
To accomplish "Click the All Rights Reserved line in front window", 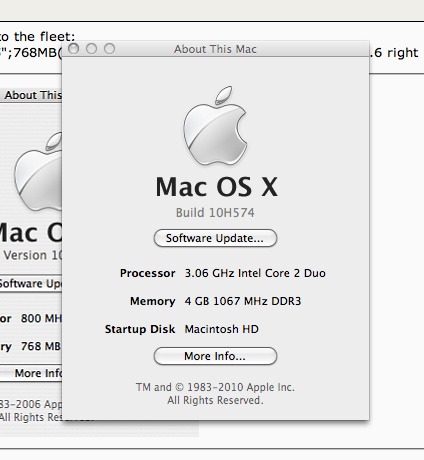I will 215,400.
